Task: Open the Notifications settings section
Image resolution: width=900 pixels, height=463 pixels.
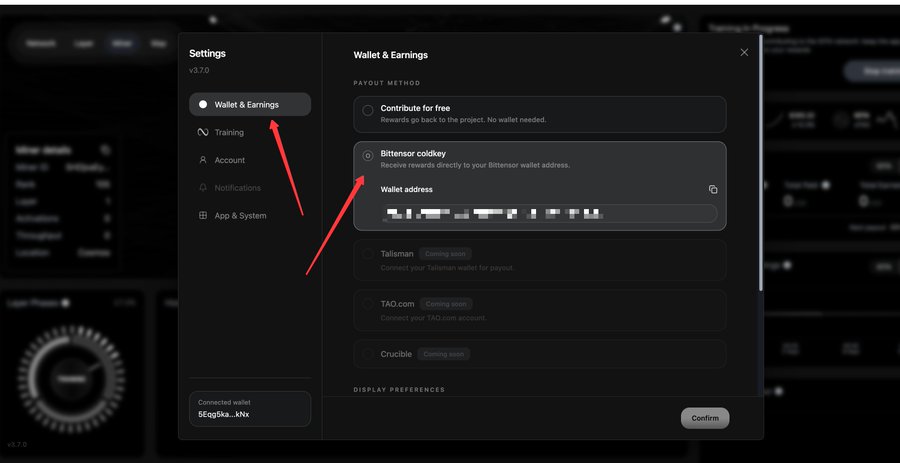Action: 250,188
